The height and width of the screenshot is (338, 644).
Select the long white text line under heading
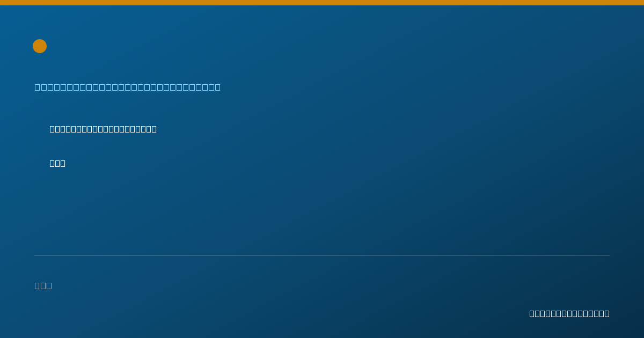click(x=103, y=129)
